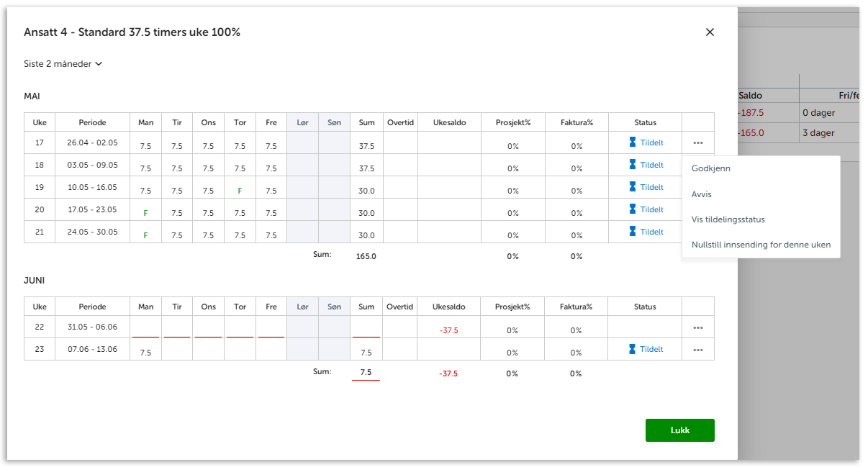Click the hourglass status icon for week 19
The image size is (868, 467).
click(x=633, y=187)
